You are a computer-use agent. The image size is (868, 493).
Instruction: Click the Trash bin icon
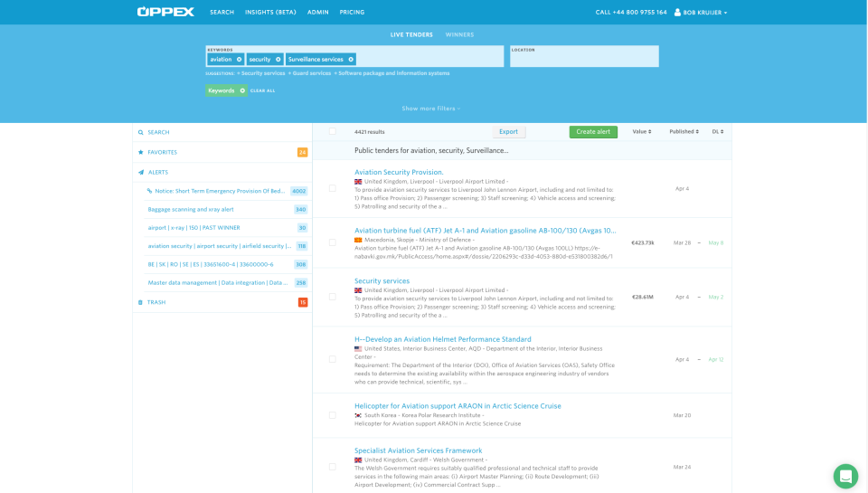[x=140, y=302]
